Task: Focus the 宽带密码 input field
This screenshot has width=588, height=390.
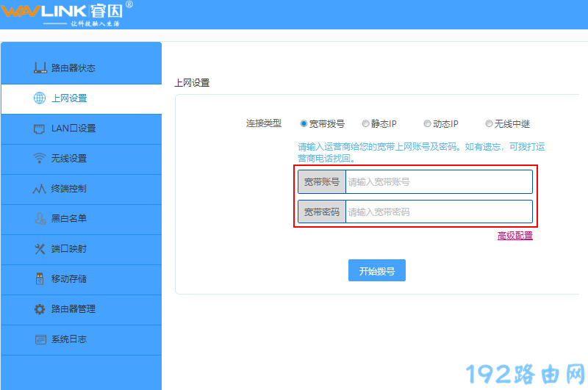Action: [x=438, y=212]
